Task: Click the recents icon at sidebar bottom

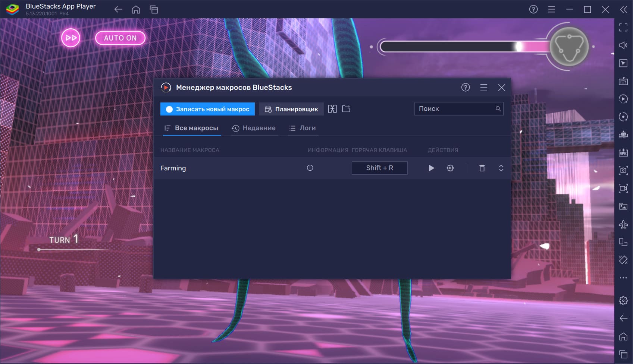Action: point(623,354)
